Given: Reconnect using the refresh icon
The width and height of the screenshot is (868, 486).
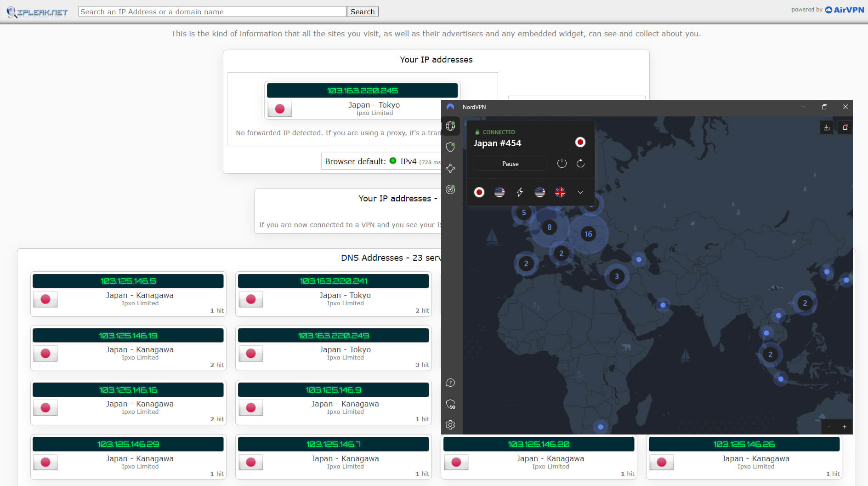Looking at the screenshot, I should point(580,163).
